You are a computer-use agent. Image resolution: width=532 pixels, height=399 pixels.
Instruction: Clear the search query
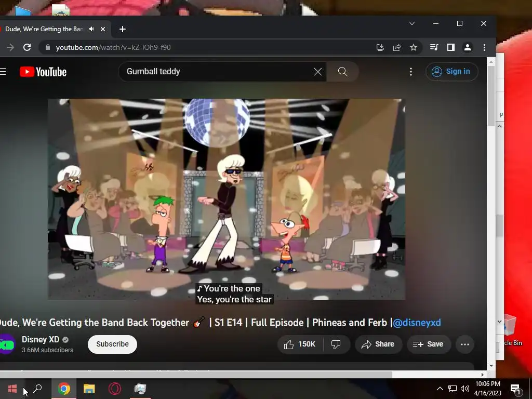[318, 72]
